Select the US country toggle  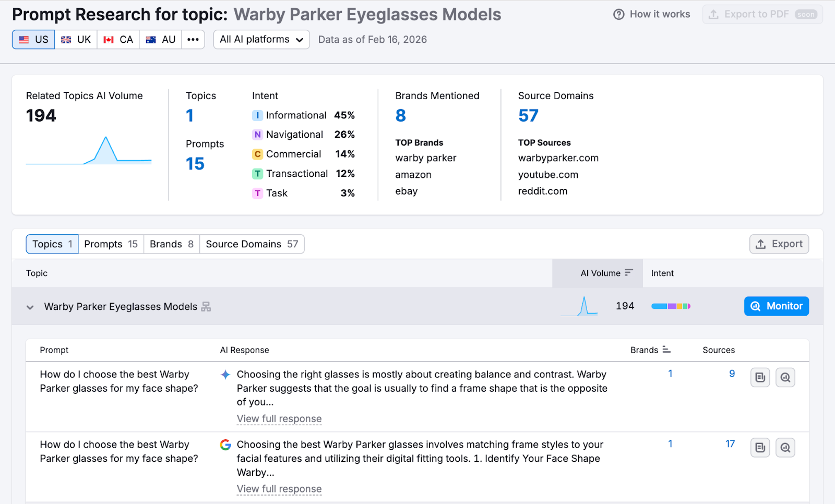tap(33, 40)
